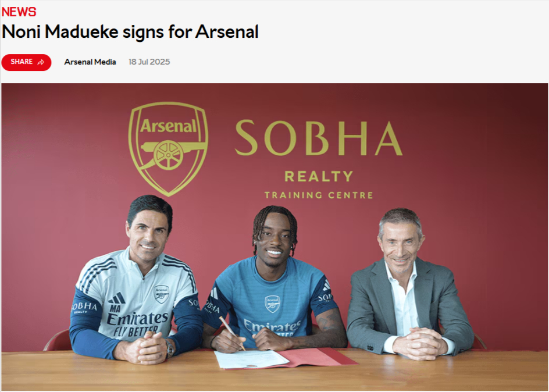Screen dimensions: 549x392
Task: Click the adidas logo on the white top
Action: (116, 298)
